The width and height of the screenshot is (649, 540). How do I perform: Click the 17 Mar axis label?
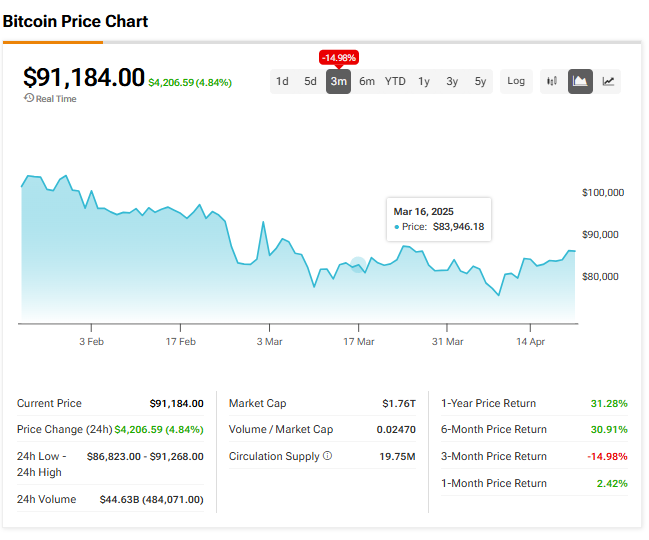pos(358,342)
